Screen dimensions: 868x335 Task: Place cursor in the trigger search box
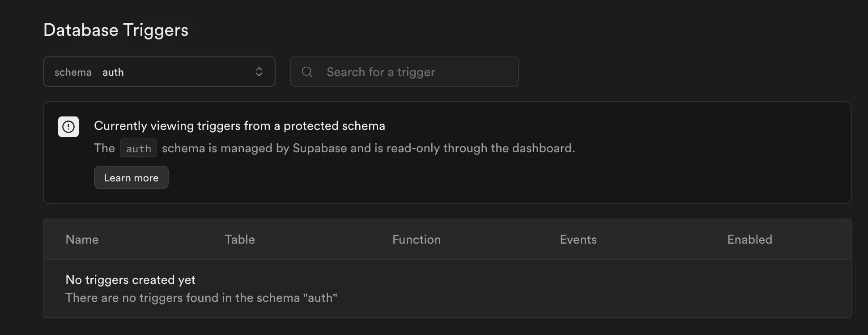tap(403, 72)
